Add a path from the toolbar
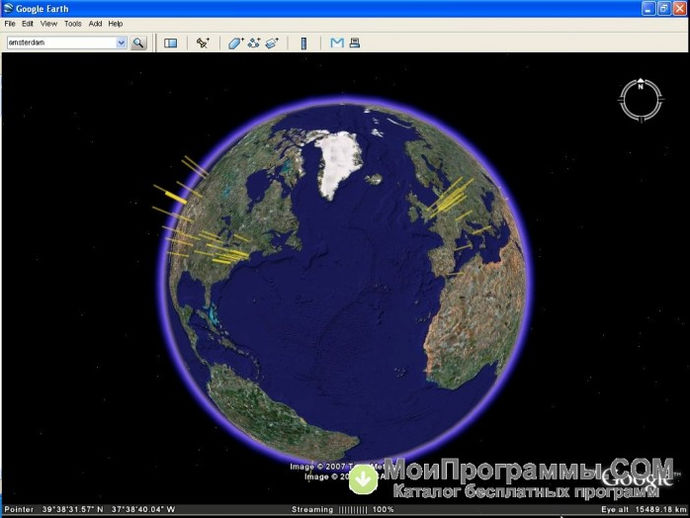The height and width of the screenshot is (518, 690). tap(254, 43)
